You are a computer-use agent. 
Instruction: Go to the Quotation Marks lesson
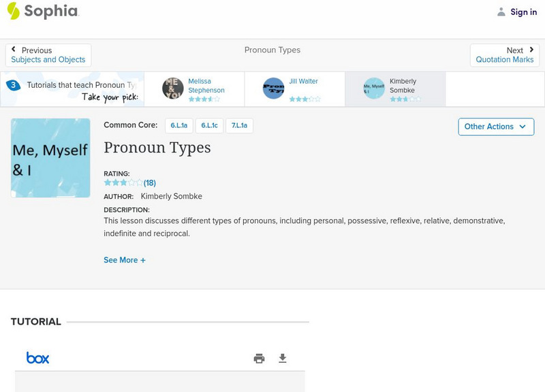(505, 59)
